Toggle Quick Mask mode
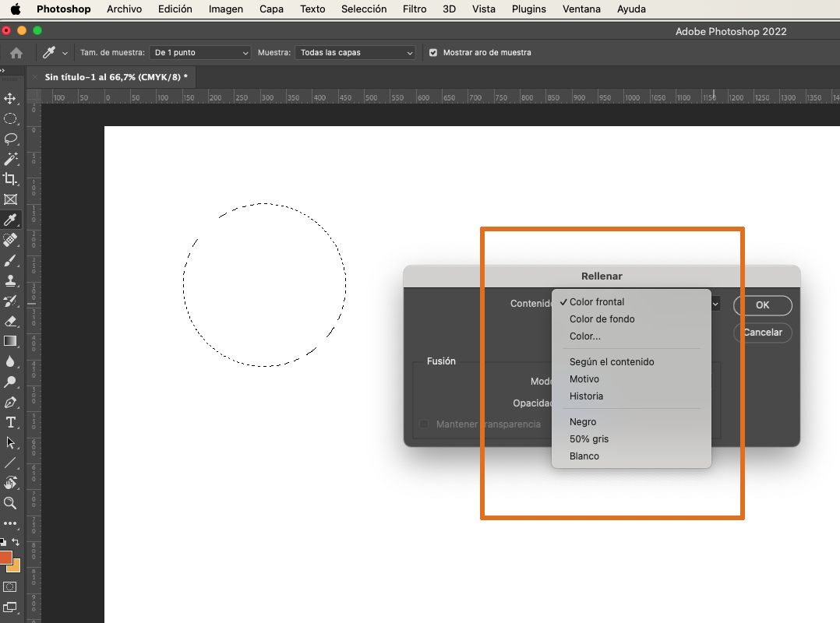840x623 pixels. point(10,587)
